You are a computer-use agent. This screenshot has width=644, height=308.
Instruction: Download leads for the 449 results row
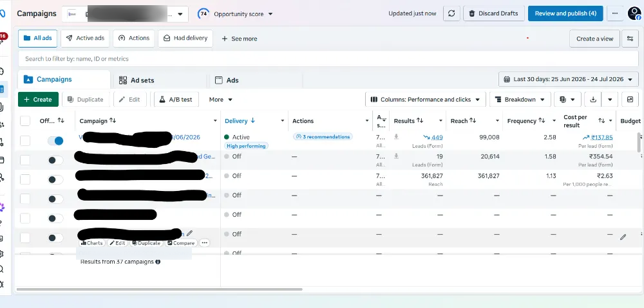(396, 137)
